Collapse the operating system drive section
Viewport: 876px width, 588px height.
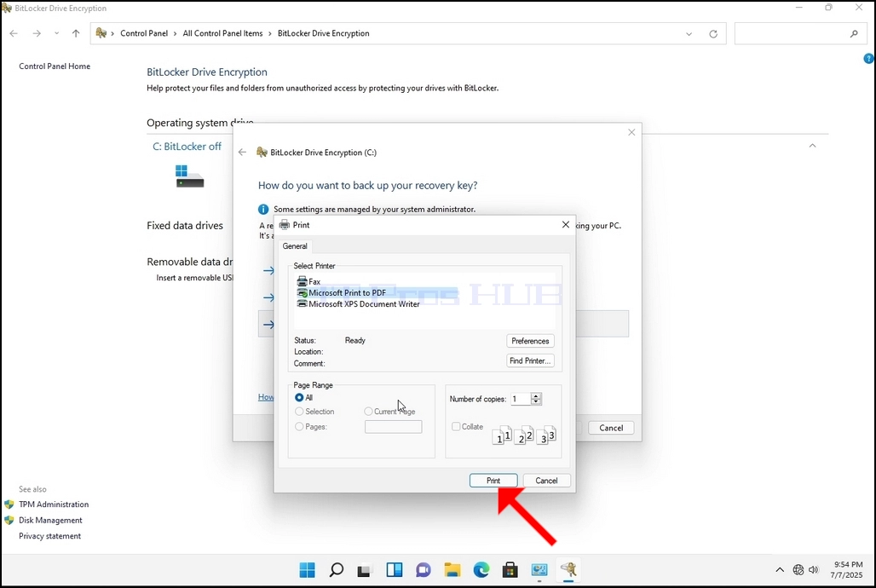(812, 146)
